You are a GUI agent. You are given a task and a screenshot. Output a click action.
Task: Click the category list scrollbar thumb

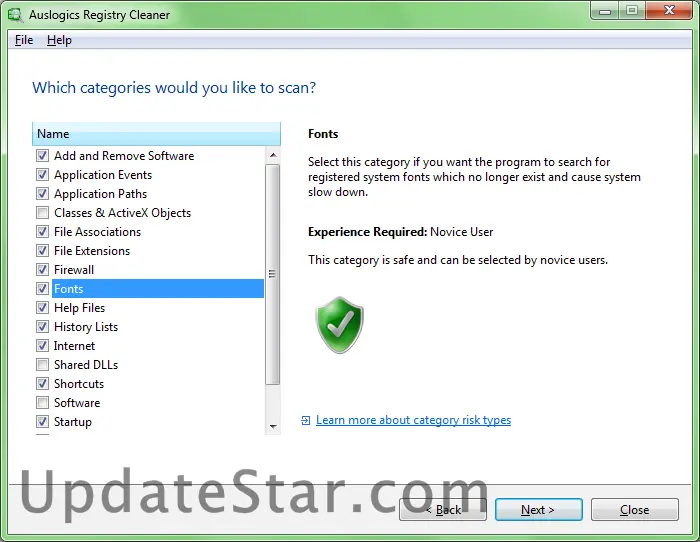272,274
